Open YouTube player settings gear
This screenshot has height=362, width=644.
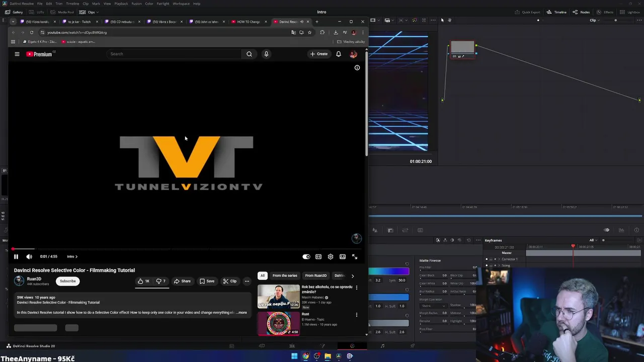tap(331, 256)
